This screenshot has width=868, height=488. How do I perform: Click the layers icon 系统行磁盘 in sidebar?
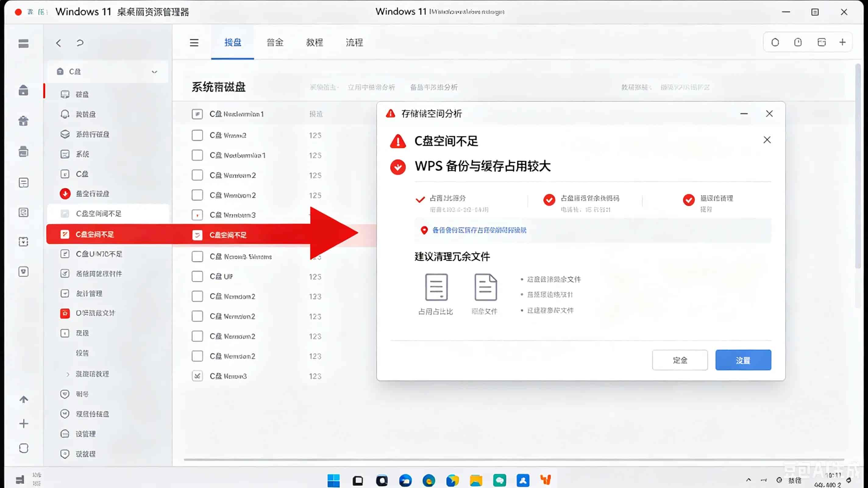point(65,134)
